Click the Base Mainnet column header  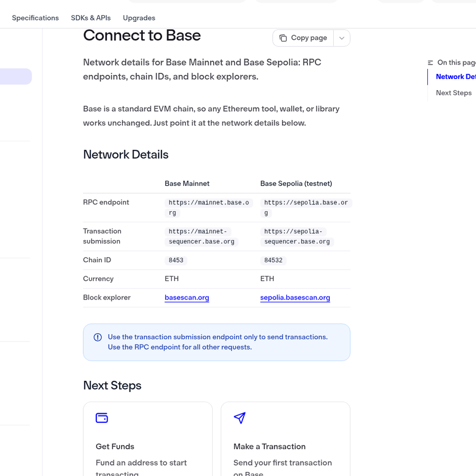pyautogui.click(x=187, y=183)
